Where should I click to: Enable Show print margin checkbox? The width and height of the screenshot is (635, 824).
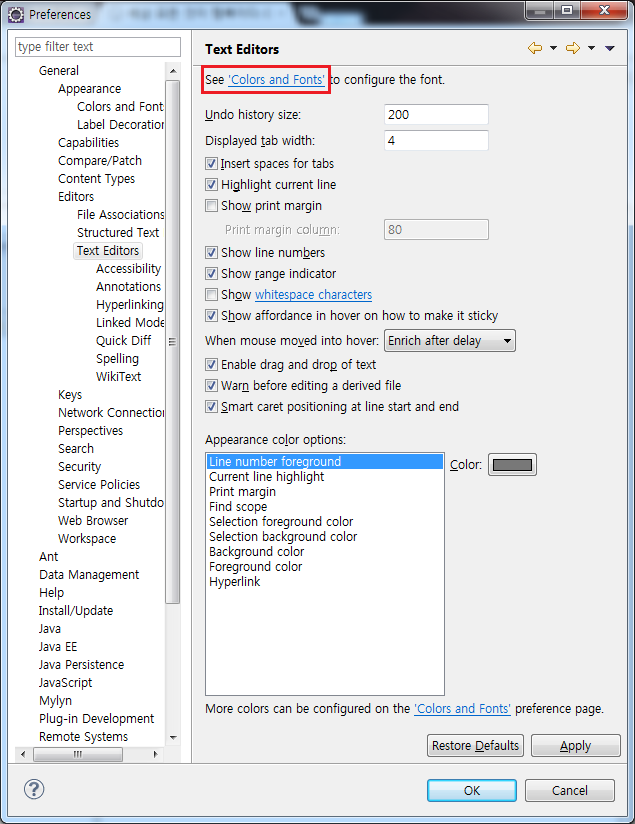[x=211, y=205]
